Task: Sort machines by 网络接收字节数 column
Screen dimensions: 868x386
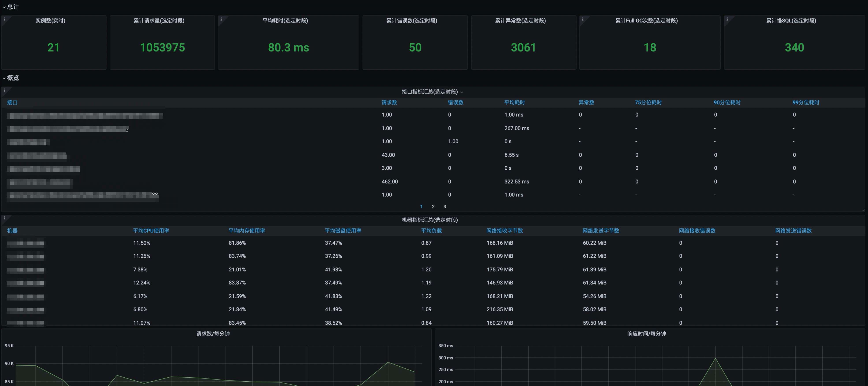Action: pyautogui.click(x=505, y=231)
